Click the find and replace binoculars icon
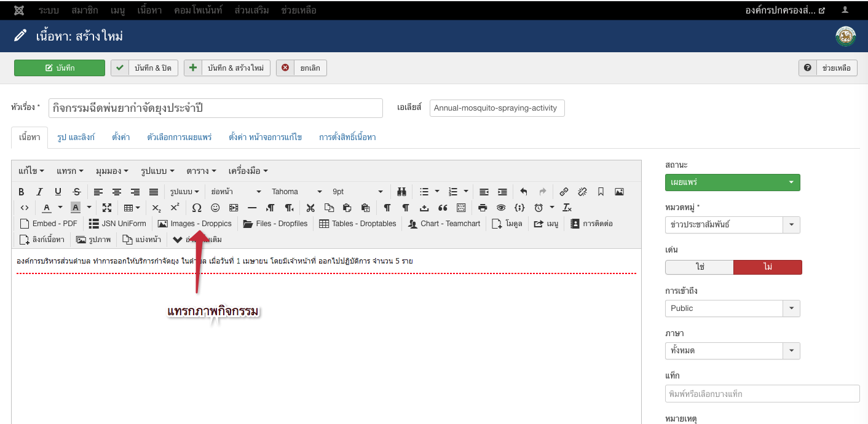Viewport: 868px width, 424px height. [402, 192]
